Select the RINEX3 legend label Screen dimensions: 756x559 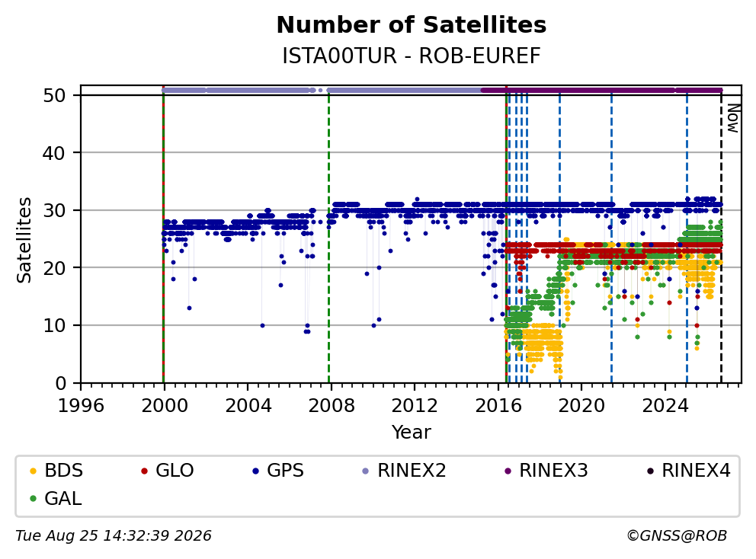pyautogui.click(x=553, y=471)
